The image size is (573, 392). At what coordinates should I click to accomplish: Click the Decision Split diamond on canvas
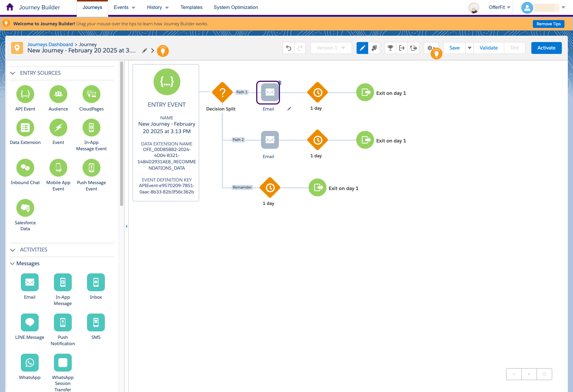click(222, 93)
